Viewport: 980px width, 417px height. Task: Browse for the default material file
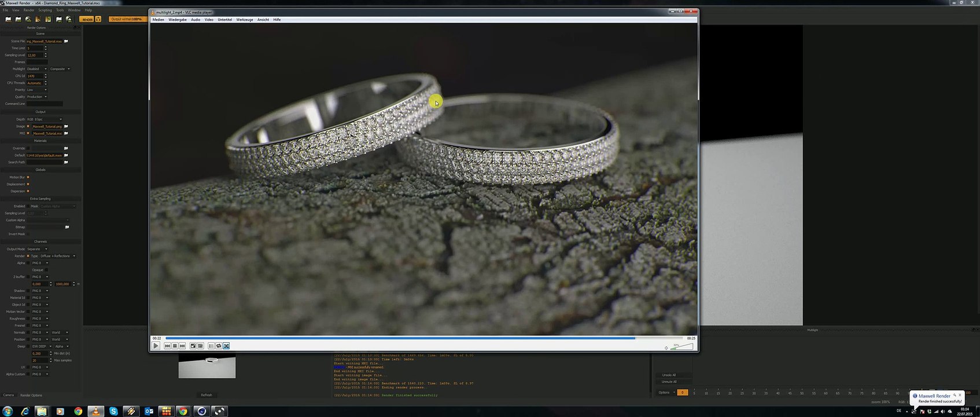tap(66, 155)
